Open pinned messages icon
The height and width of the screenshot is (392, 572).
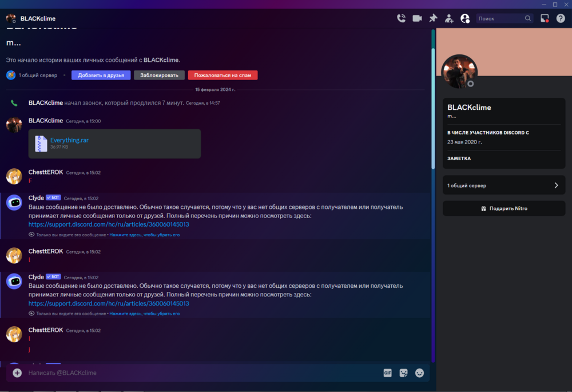[433, 18]
